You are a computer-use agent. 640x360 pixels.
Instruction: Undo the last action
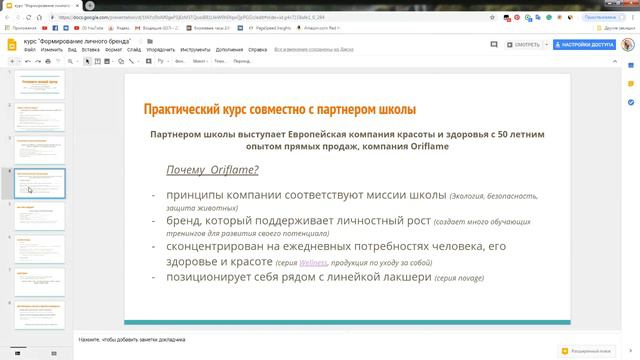(28, 61)
